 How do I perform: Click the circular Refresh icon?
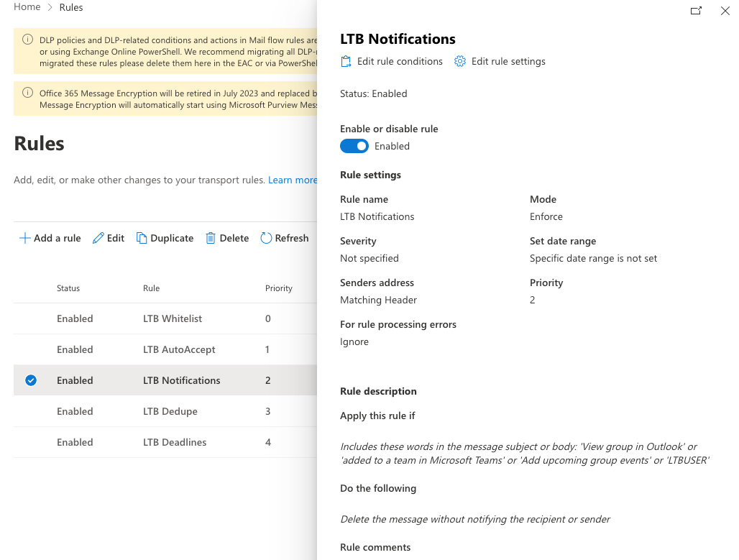(266, 238)
